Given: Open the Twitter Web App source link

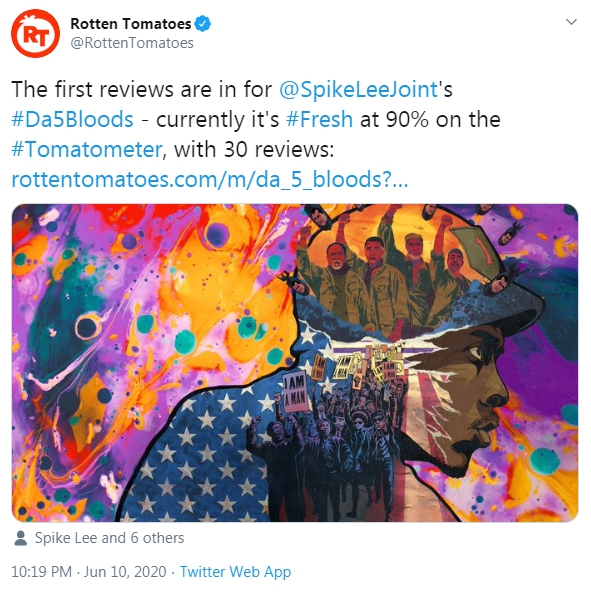Looking at the screenshot, I should coord(235,572).
